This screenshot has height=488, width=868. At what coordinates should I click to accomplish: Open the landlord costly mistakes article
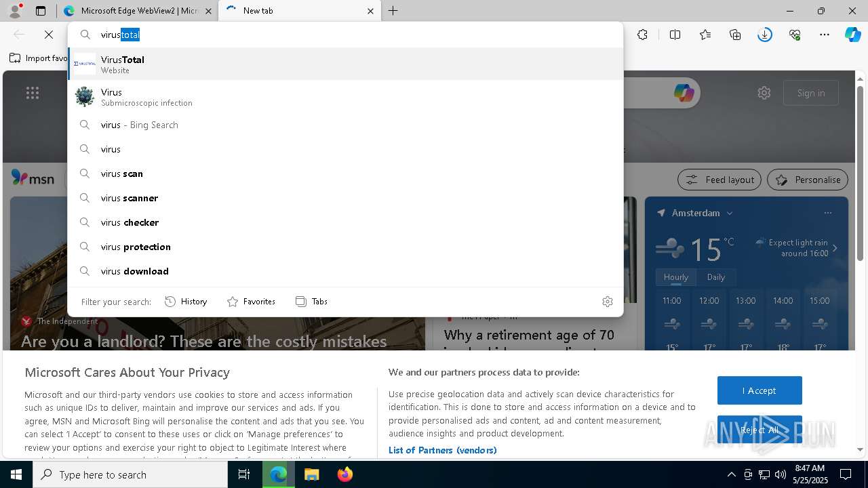point(203,341)
